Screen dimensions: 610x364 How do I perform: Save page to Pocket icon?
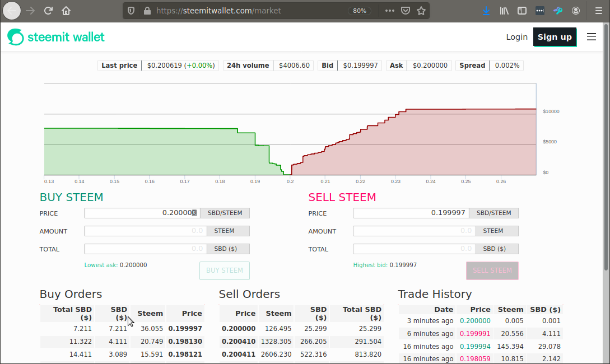point(406,11)
